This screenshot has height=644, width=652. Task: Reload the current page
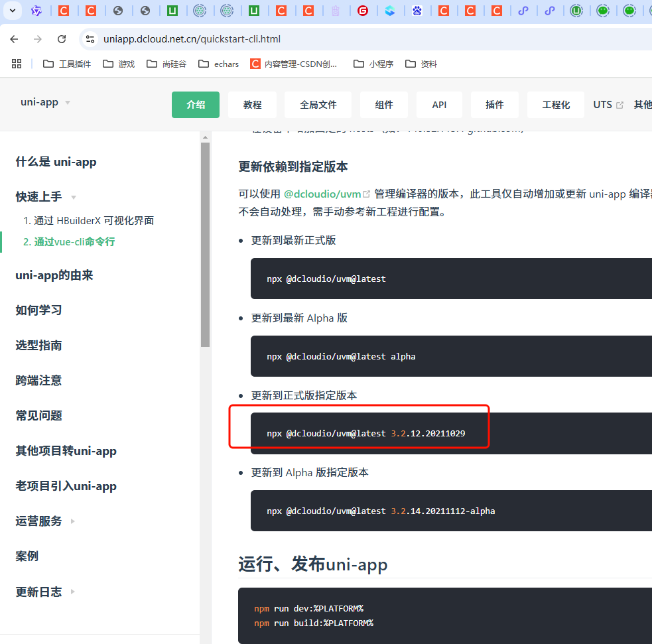pos(62,39)
